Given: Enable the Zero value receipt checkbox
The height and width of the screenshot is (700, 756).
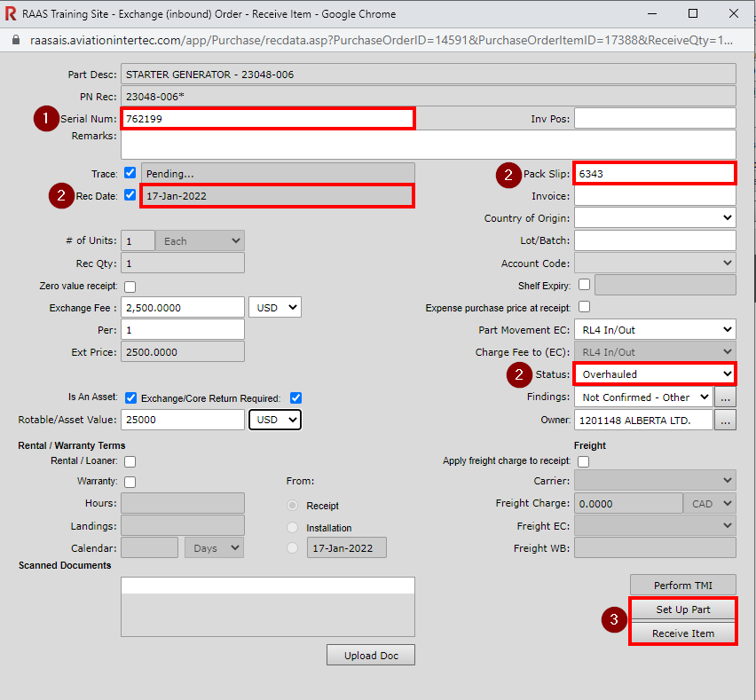Looking at the screenshot, I should 130,287.
